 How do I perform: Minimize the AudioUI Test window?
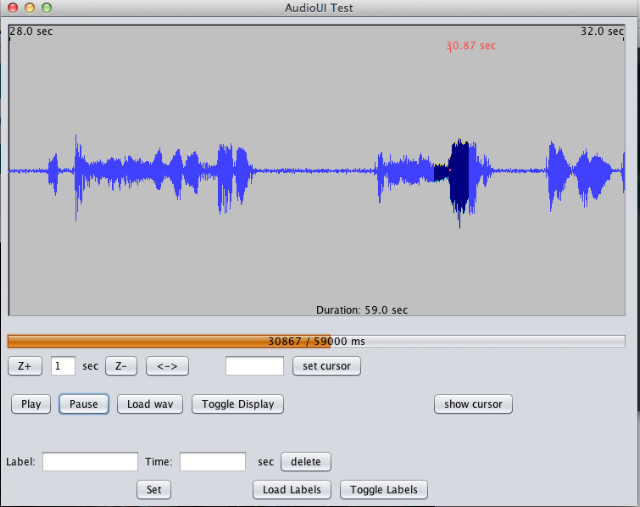pyautogui.click(x=30, y=7)
